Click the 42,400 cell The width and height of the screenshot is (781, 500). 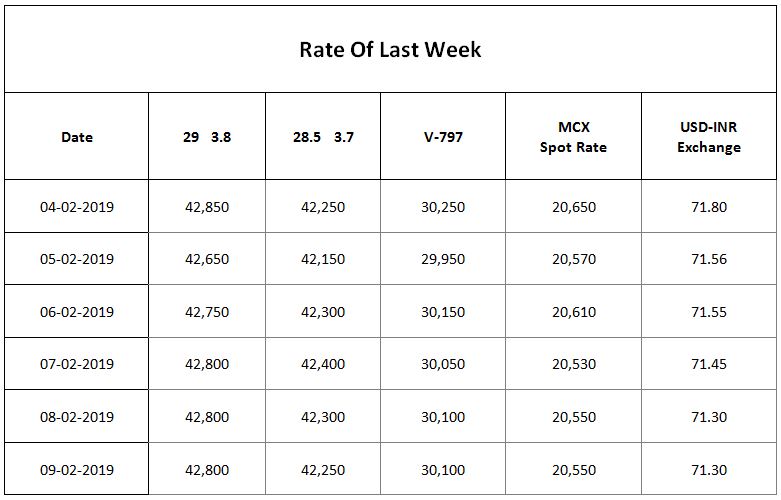point(323,364)
